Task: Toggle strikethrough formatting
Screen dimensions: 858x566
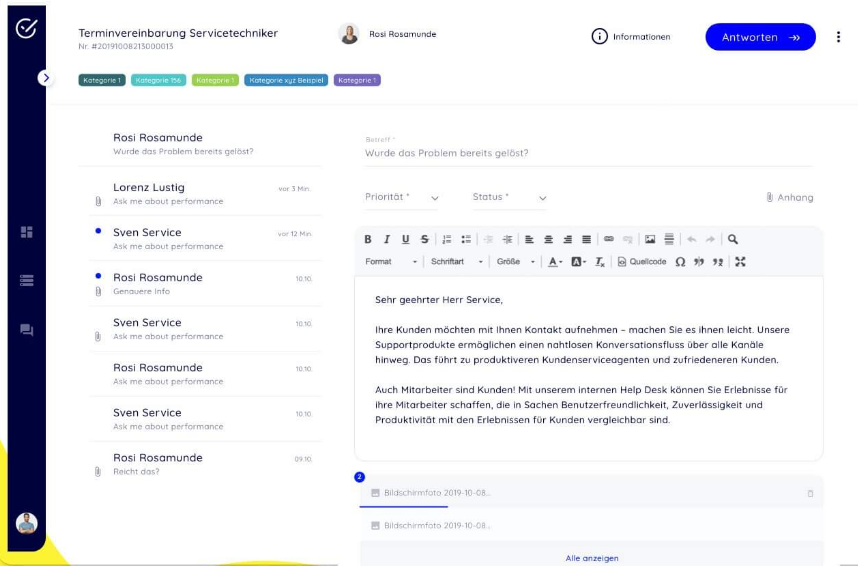Action: 425,240
